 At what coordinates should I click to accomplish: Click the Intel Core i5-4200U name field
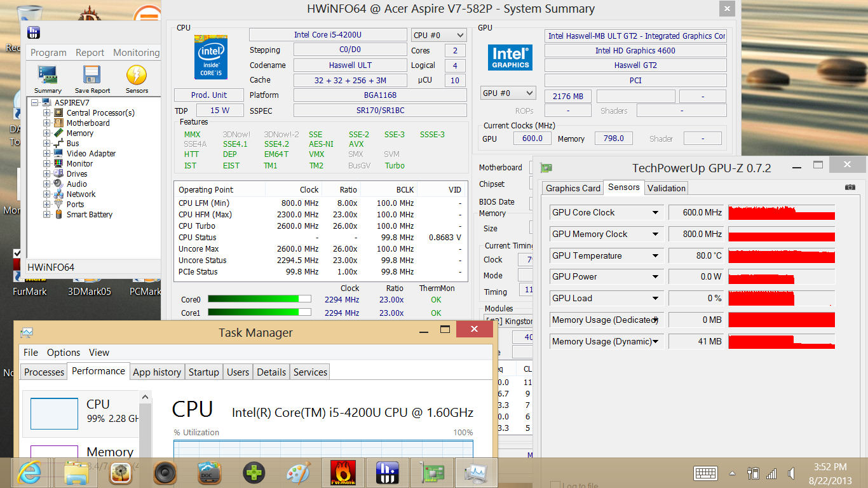tap(328, 35)
